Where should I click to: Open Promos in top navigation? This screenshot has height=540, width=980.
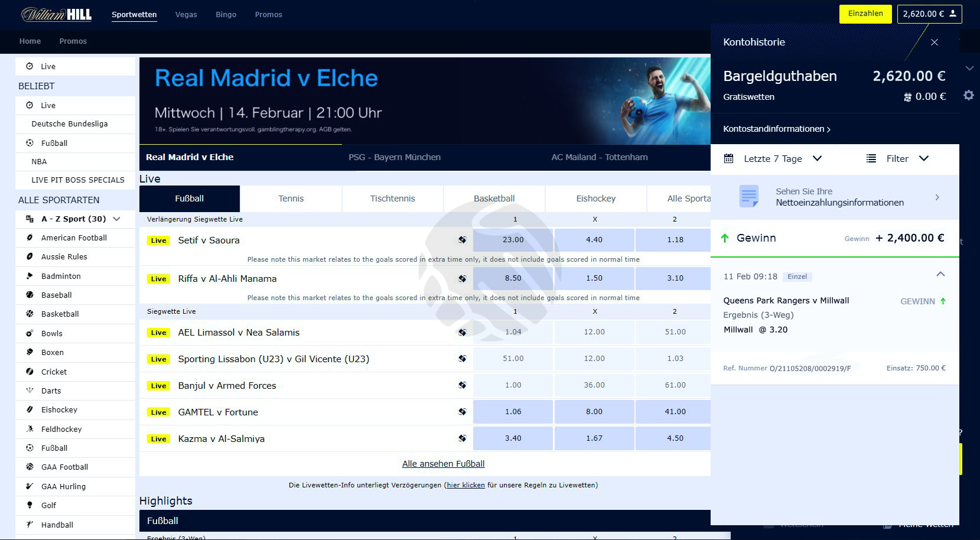(269, 14)
